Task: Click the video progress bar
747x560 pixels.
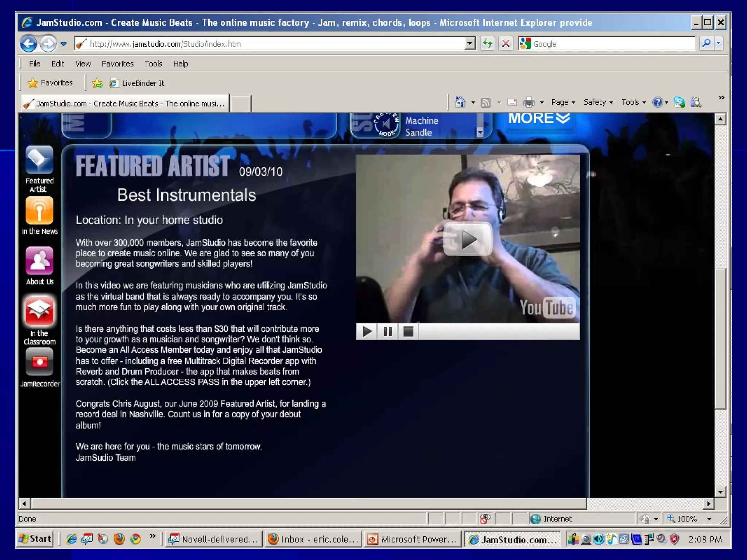Action: 498,331
